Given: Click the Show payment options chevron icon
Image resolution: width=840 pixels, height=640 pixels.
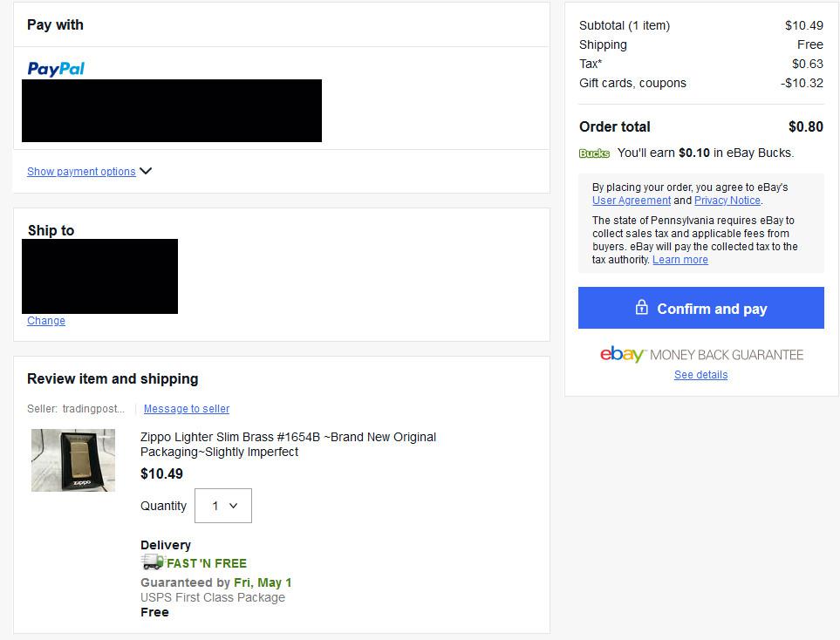Looking at the screenshot, I should 145,171.
